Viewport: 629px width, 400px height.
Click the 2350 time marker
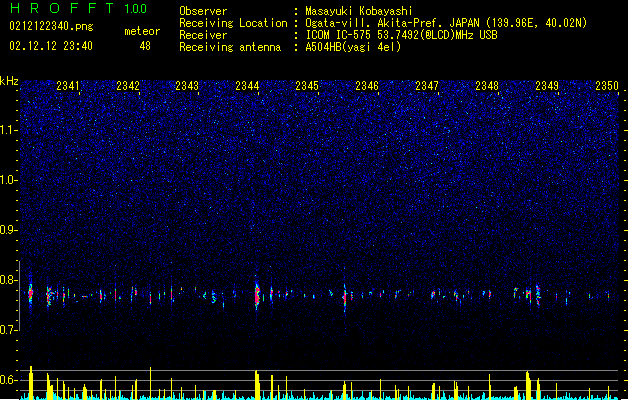click(607, 86)
